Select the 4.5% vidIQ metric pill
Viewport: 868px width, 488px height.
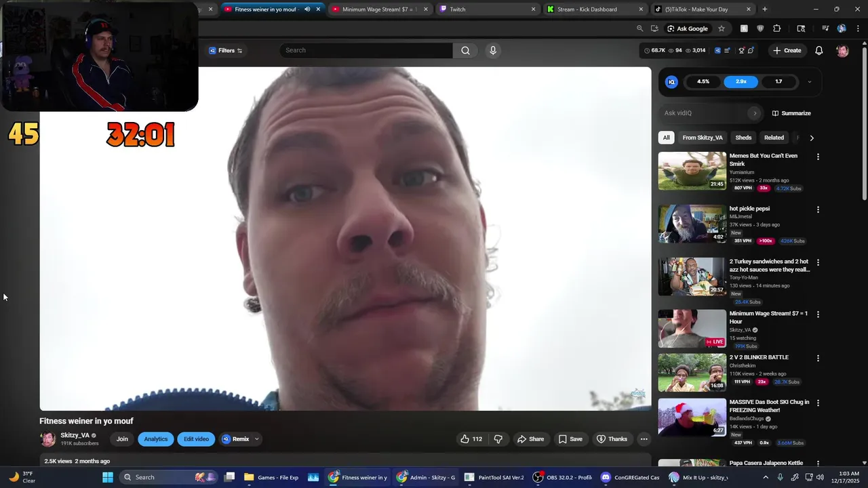coord(703,81)
